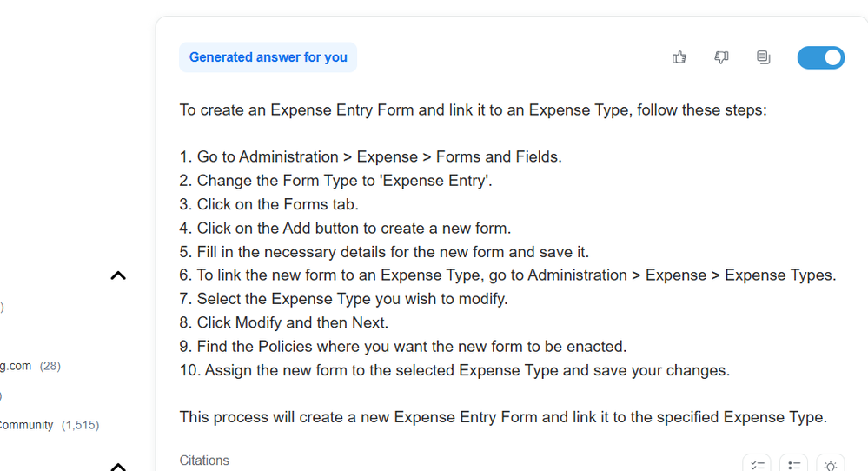Mark the generated answer with thumbs down
Image resolution: width=868 pixels, height=471 pixels.
click(721, 57)
